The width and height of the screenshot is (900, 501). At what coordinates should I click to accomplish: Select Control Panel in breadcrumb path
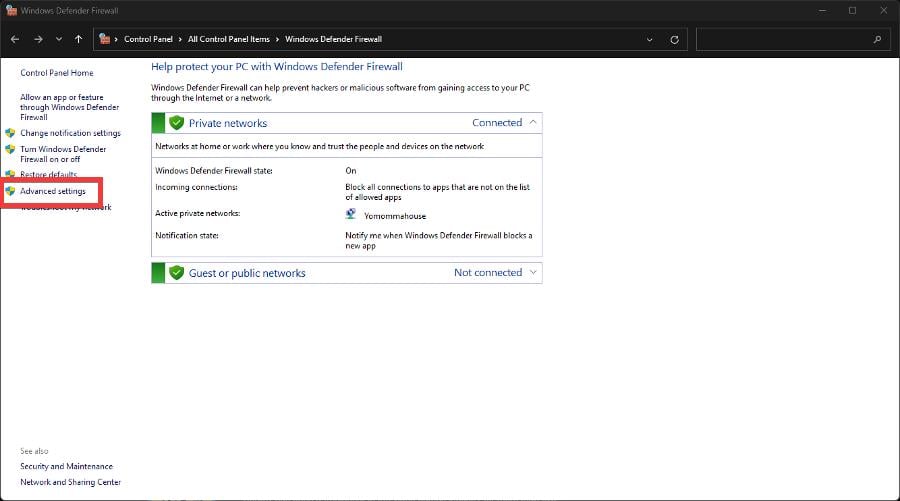pos(148,39)
